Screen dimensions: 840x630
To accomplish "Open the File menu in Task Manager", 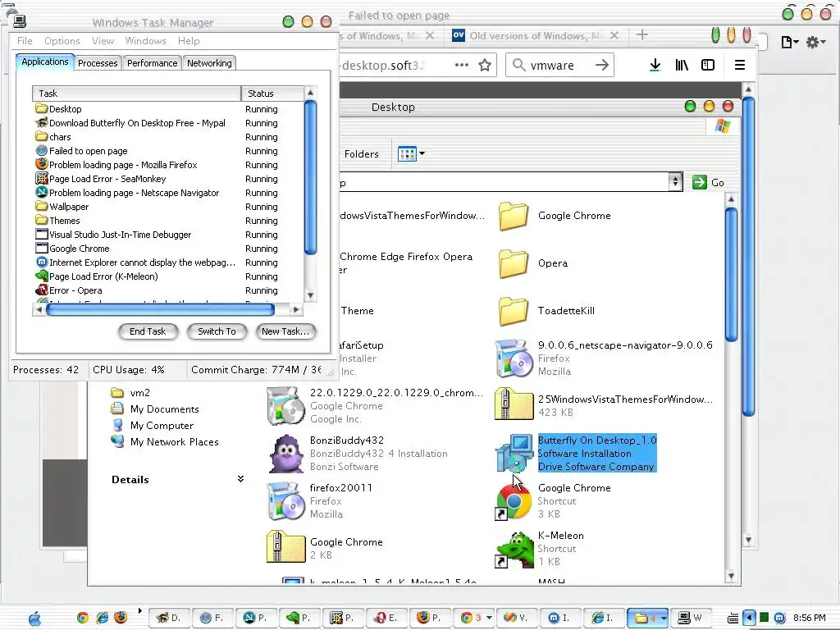I will 25,41.
